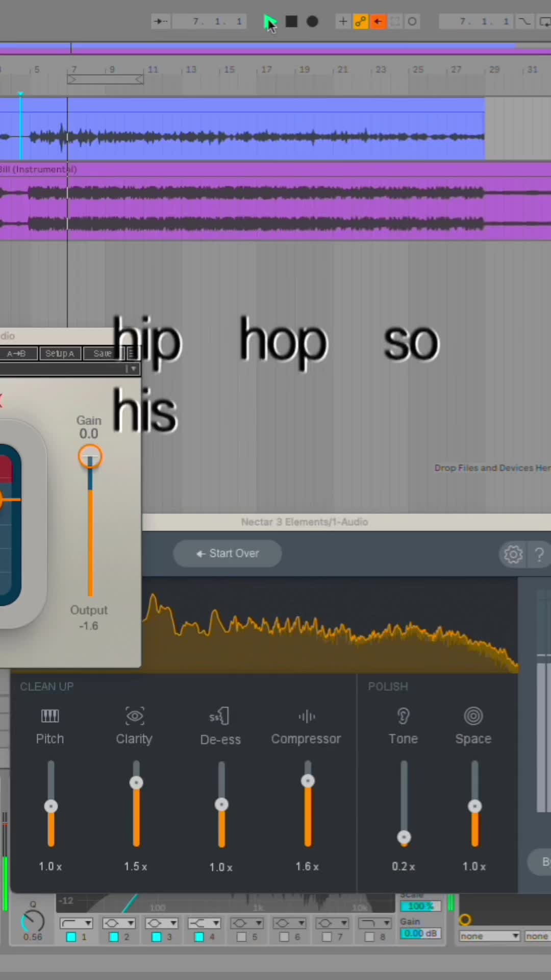Image resolution: width=551 pixels, height=980 pixels.
Task: Click the Clarity module eye icon
Action: [x=135, y=716]
